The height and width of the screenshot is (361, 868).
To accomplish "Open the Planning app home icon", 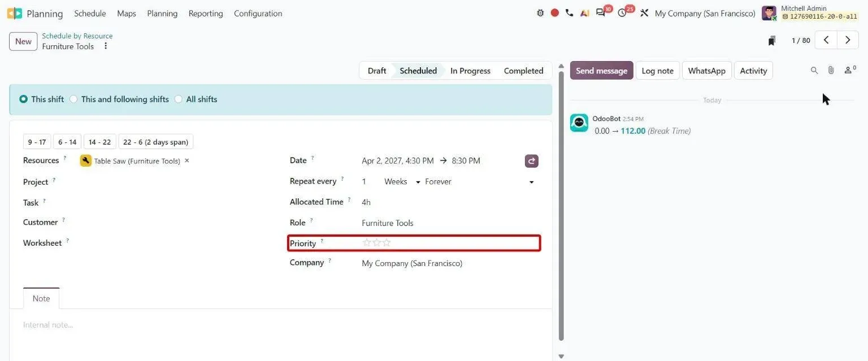I will tap(15, 13).
